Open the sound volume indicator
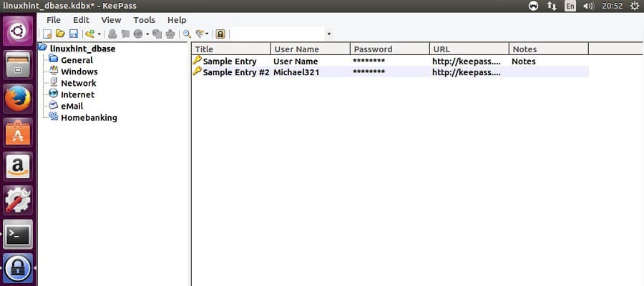This screenshot has width=644, height=286. pyautogui.click(x=589, y=6)
